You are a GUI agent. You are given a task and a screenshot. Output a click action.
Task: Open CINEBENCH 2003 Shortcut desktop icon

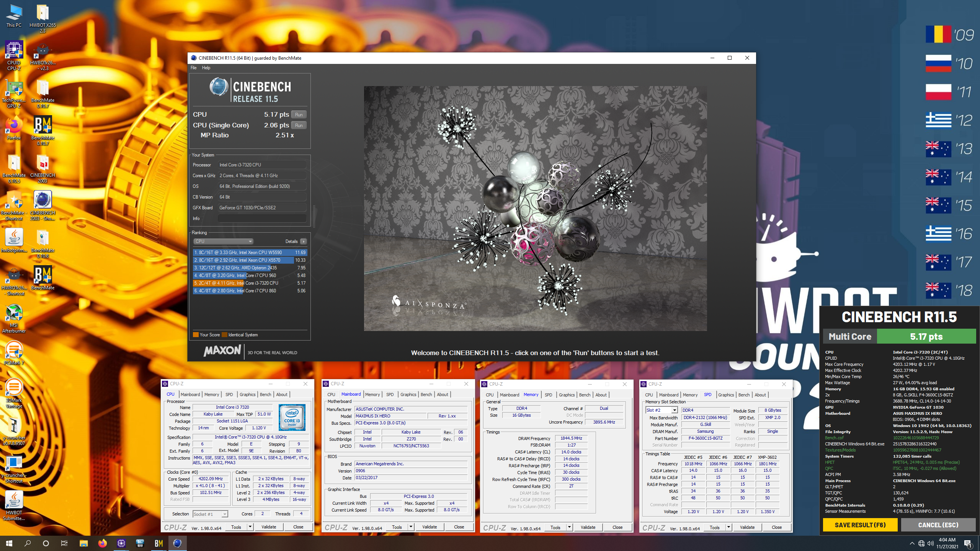click(42, 205)
